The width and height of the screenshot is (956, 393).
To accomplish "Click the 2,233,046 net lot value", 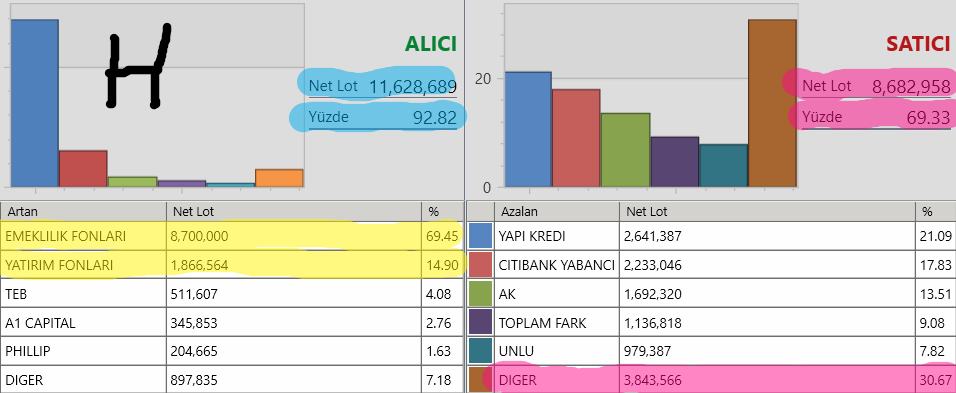I will point(653,265).
